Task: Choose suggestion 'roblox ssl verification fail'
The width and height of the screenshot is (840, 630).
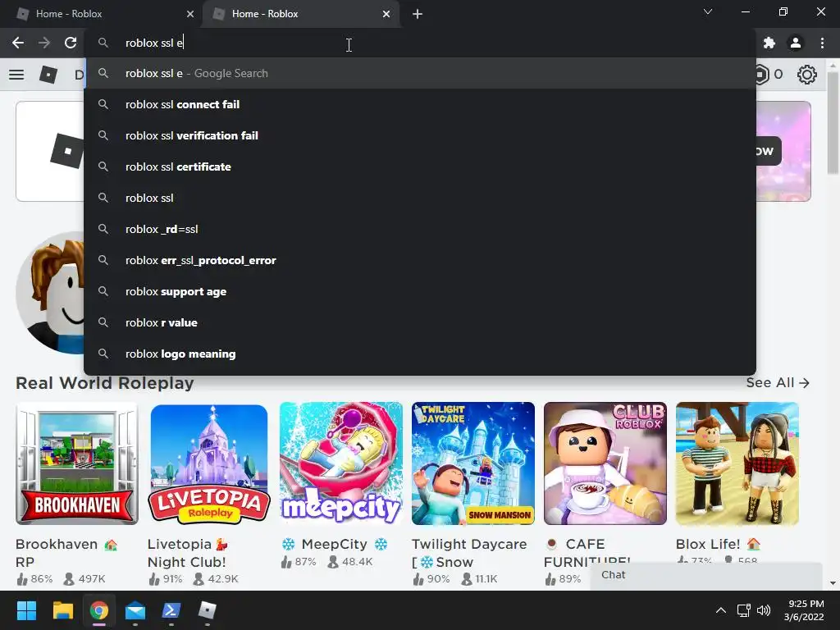Action: click(420, 135)
